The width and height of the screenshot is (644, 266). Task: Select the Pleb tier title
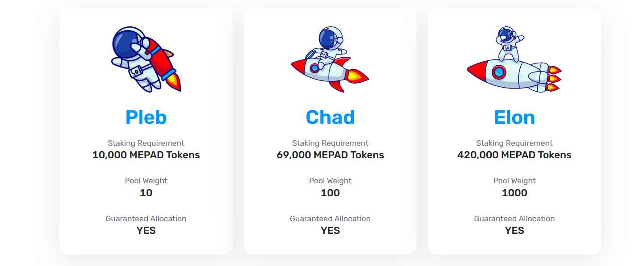point(146,117)
